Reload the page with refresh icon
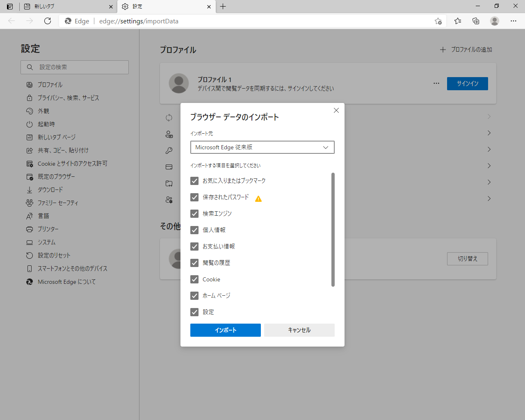Screen dimensions: 525x420 point(48,21)
